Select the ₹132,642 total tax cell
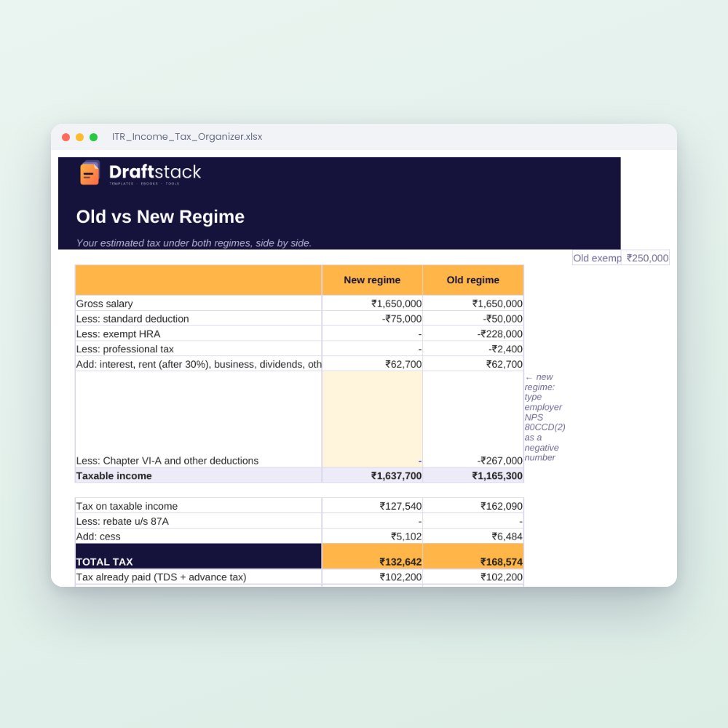The height and width of the screenshot is (728, 728). pos(372,556)
